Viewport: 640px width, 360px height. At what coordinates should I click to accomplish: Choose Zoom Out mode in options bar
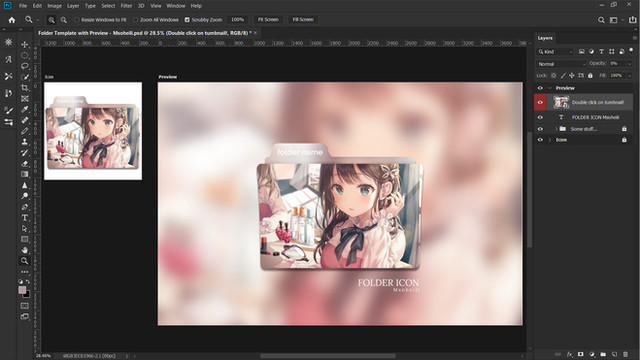point(64,20)
